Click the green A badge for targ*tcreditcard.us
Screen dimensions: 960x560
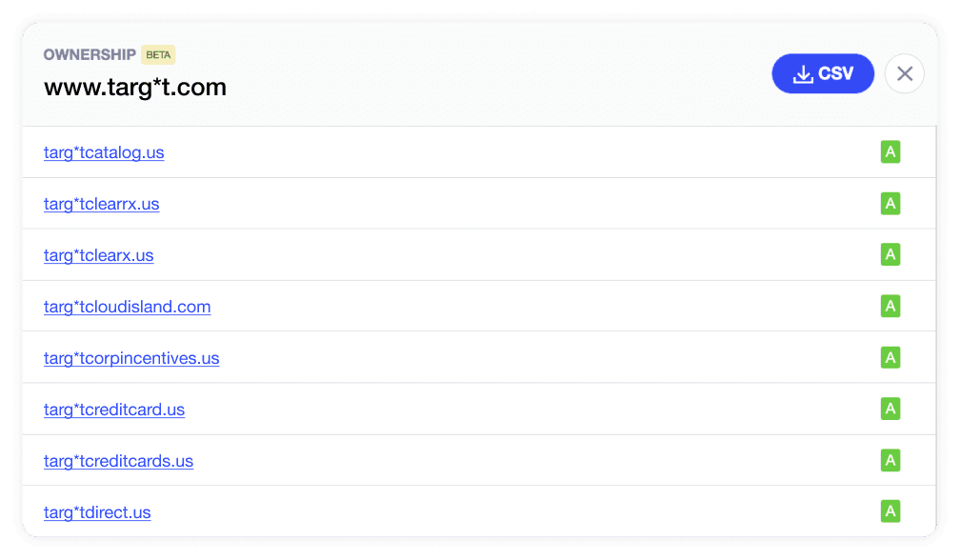click(x=890, y=409)
